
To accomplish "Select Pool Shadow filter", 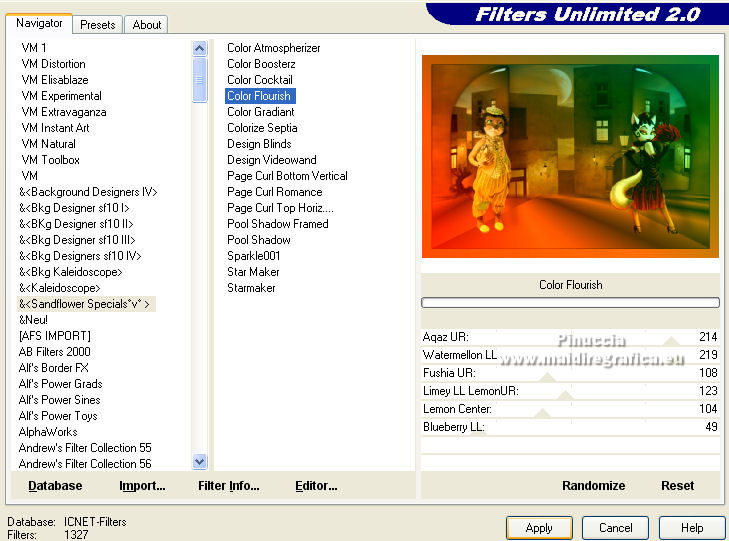I will 258,240.
